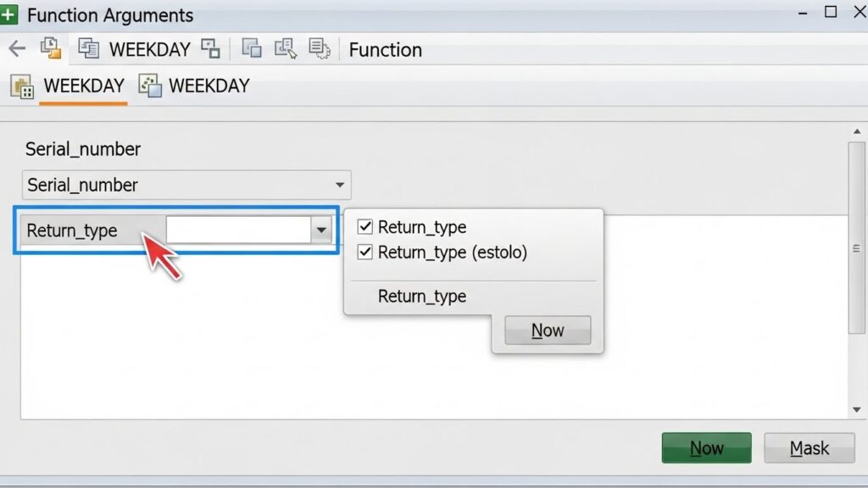The height and width of the screenshot is (488, 868).
Task: Click the small windows icon right of WEEKDAY
Action: pyautogui.click(x=210, y=49)
